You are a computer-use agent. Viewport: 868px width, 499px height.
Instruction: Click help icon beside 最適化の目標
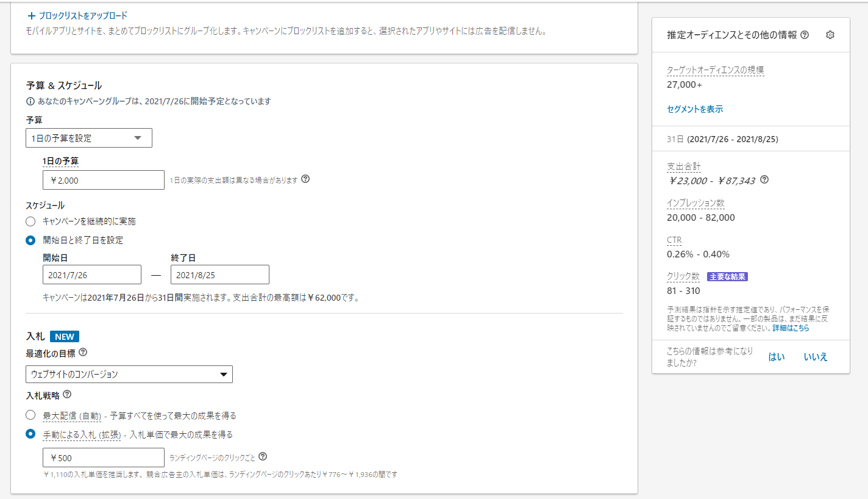[x=83, y=353]
